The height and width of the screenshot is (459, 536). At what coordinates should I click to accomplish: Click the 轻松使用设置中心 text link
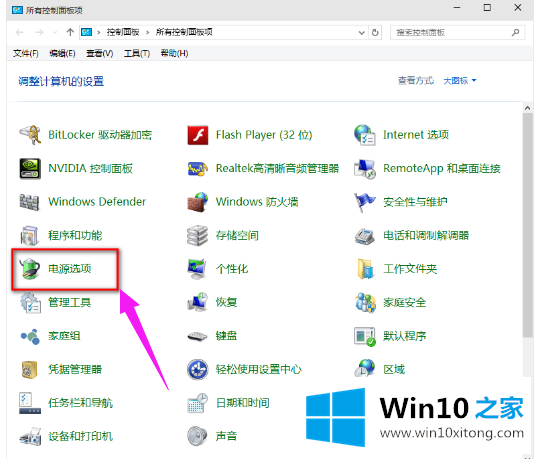pos(259,369)
